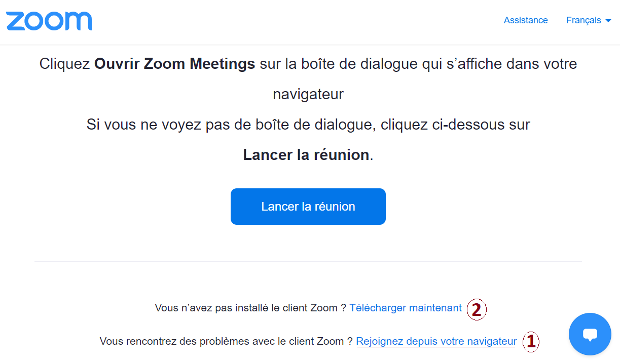Click the blue Lancer la réunion button
This screenshot has height=364, width=620.
[x=308, y=207]
